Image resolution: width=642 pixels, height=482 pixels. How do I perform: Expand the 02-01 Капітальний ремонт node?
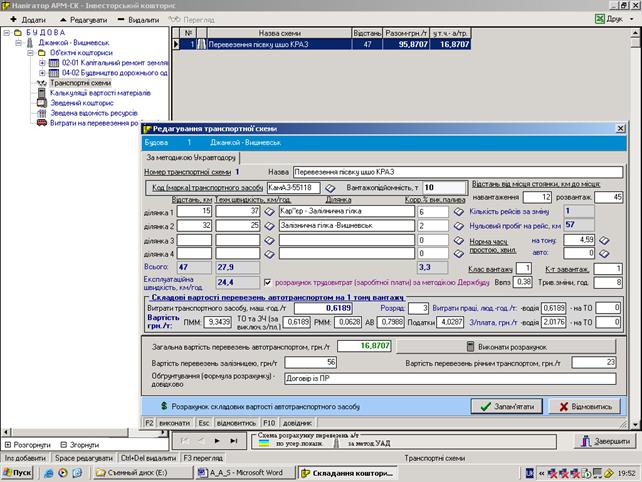pos(42,64)
